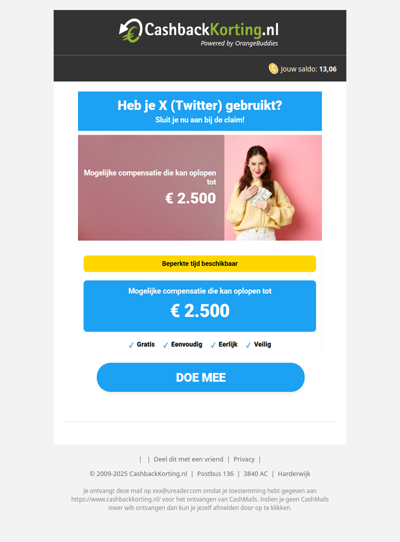Click the Sluit je nu aan bij de claim subtitle

(200, 120)
